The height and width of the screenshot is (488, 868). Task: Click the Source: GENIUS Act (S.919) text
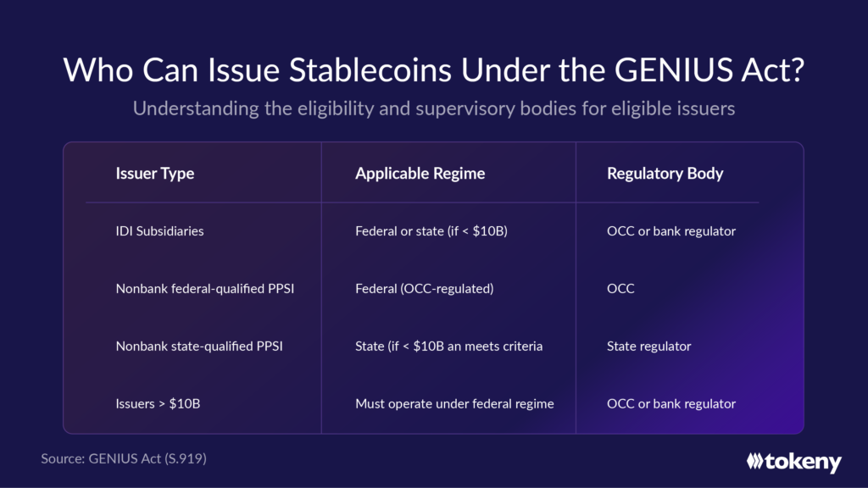(124, 458)
